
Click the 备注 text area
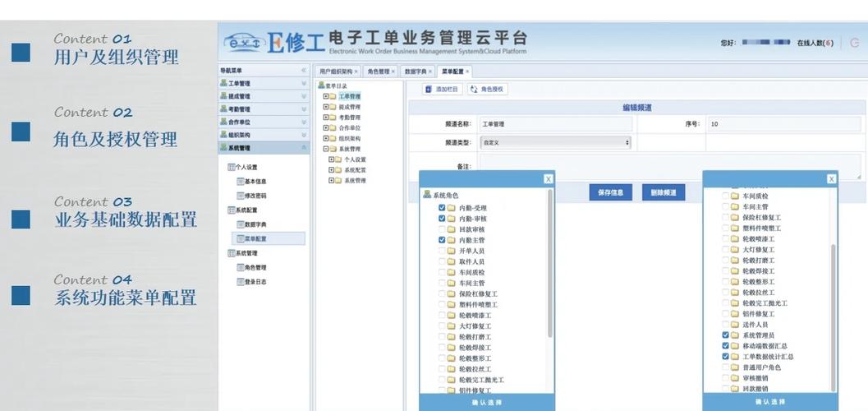pos(670,166)
